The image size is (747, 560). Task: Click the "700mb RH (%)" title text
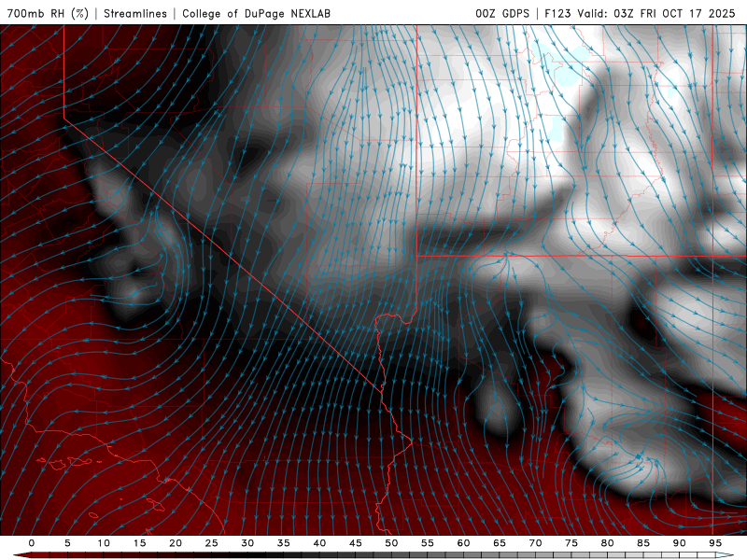(48, 13)
